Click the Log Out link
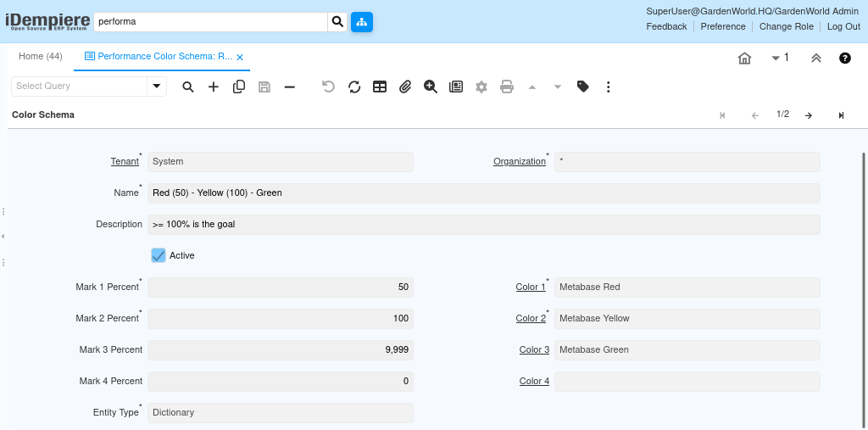The height and width of the screenshot is (430, 868). pyautogui.click(x=843, y=26)
